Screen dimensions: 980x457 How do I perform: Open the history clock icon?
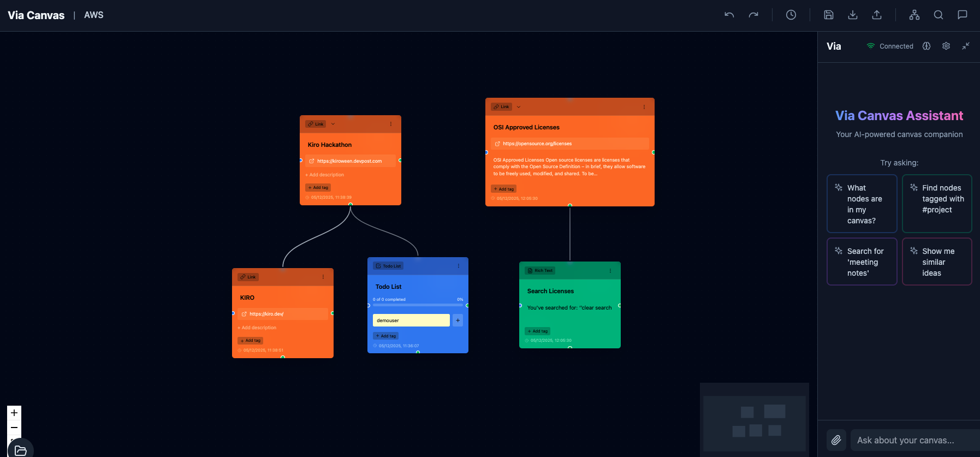tap(791, 15)
